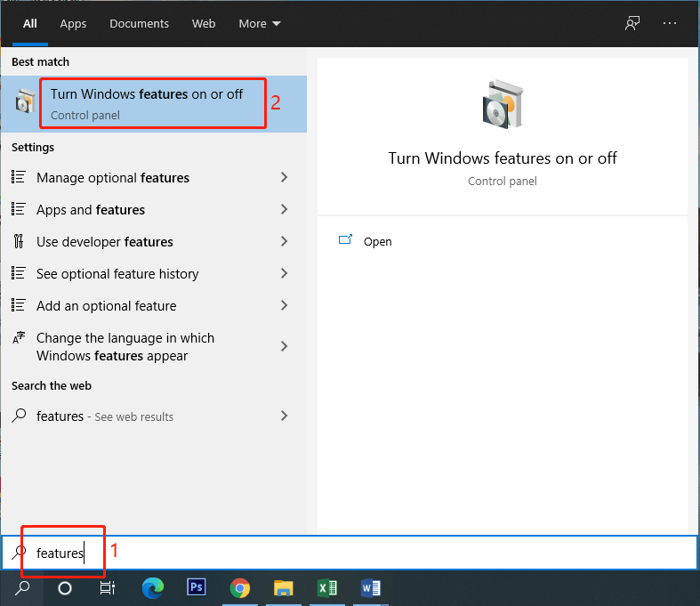Expand arrow for Change the language setting
This screenshot has width=700, height=606.
pyautogui.click(x=284, y=346)
